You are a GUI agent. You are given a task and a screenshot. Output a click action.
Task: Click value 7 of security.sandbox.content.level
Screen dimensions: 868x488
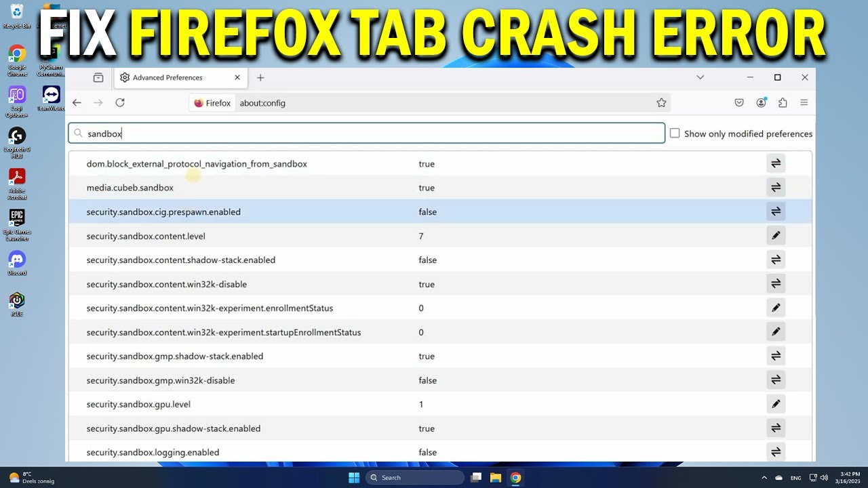tap(421, 236)
